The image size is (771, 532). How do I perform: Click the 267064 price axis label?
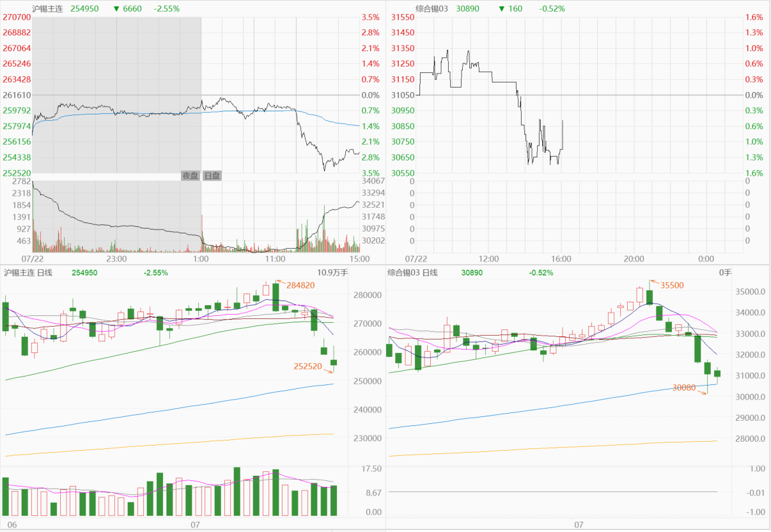pos(17,49)
